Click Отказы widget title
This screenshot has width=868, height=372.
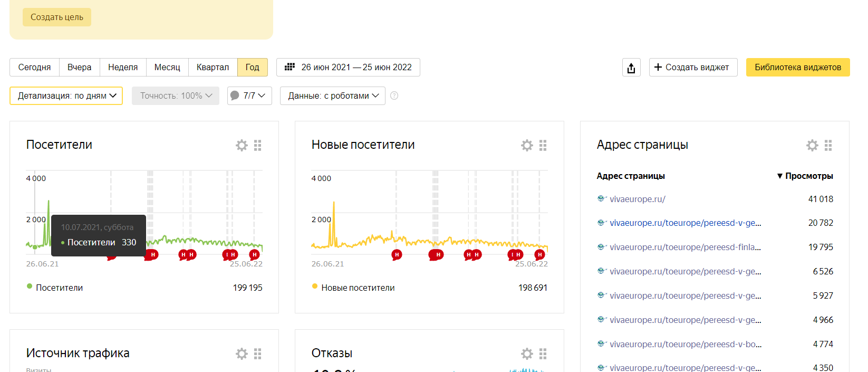332,353
